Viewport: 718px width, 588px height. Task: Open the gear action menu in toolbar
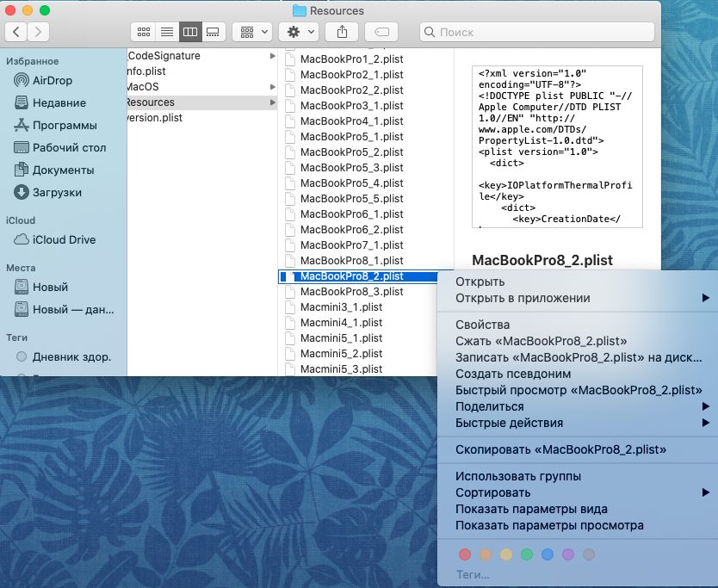click(299, 32)
